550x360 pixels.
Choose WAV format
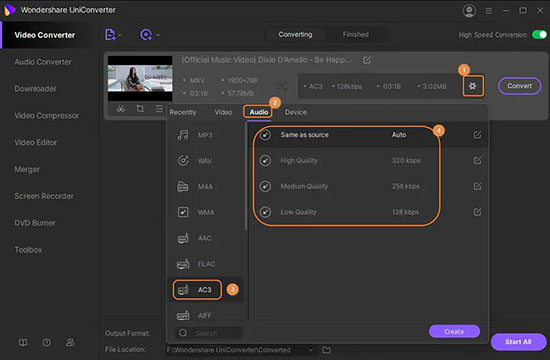pyautogui.click(x=205, y=161)
